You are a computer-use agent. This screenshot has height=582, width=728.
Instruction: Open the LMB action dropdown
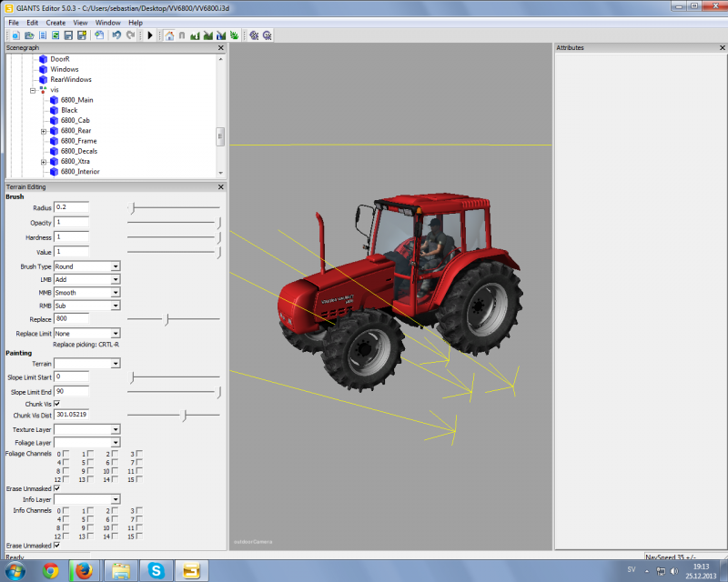pyautogui.click(x=116, y=280)
